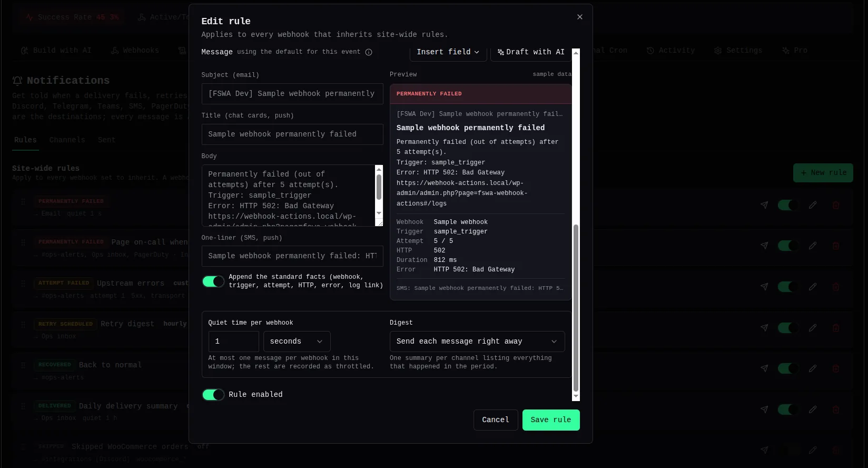Open the Build with AI tab

coord(56,51)
